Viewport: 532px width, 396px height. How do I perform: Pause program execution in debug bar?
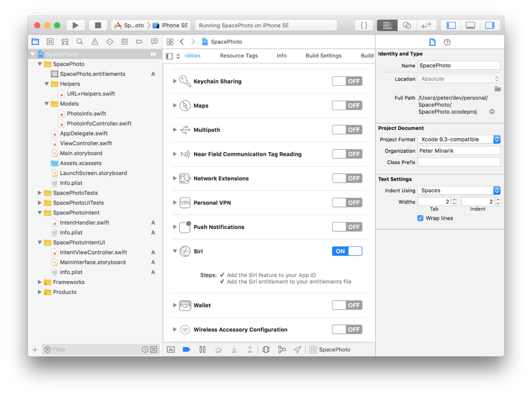tap(203, 349)
